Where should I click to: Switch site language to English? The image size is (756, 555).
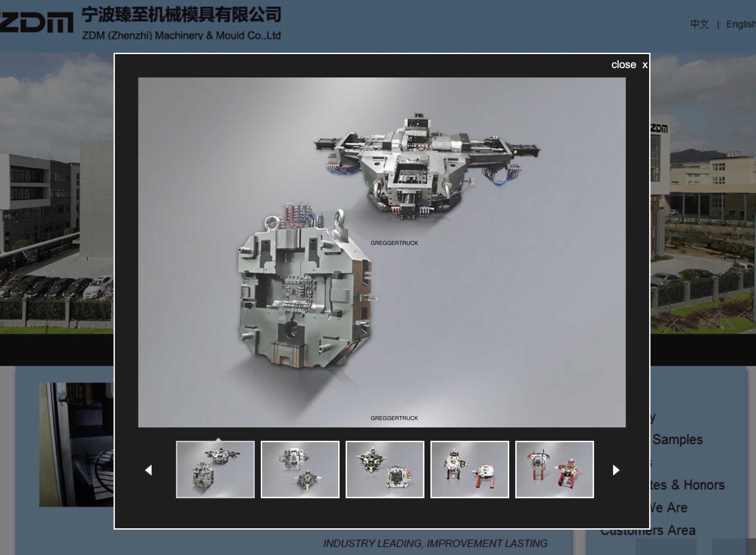741,24
